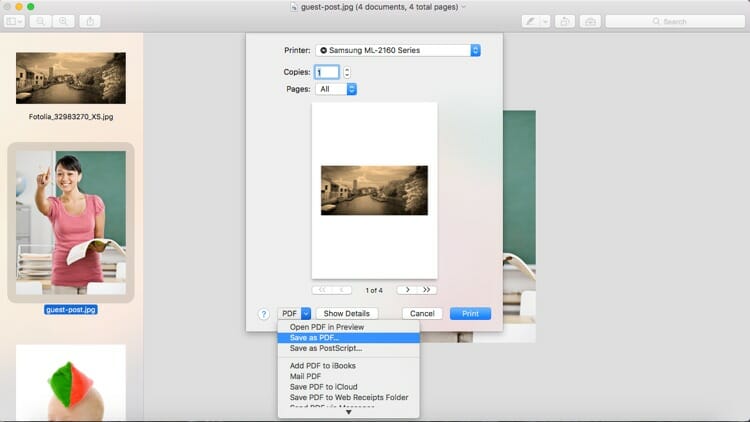Click the rotate toolbar icon

click(565, 21)
